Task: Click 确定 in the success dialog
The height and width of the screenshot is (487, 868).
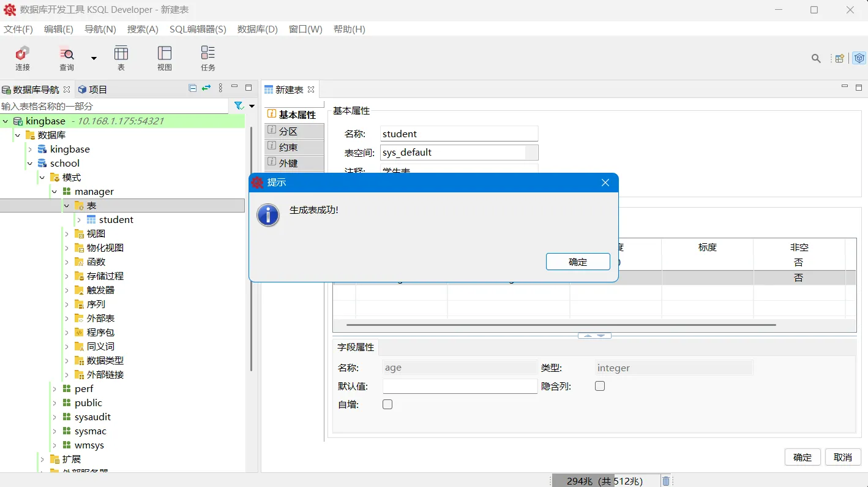Action: tap(577, 262)
